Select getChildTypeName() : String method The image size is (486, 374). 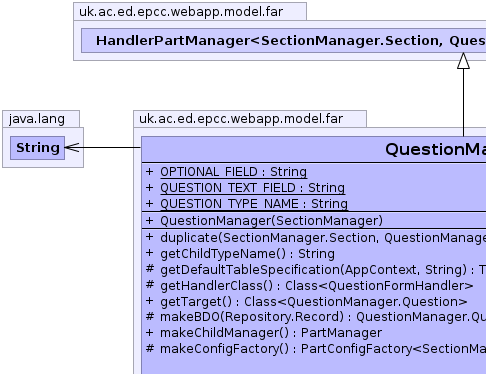point(247,254)
